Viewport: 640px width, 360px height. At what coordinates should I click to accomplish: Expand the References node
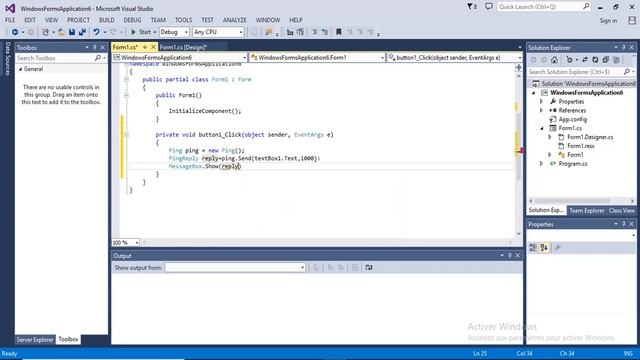pyautogui.click(x=542, y=110)
